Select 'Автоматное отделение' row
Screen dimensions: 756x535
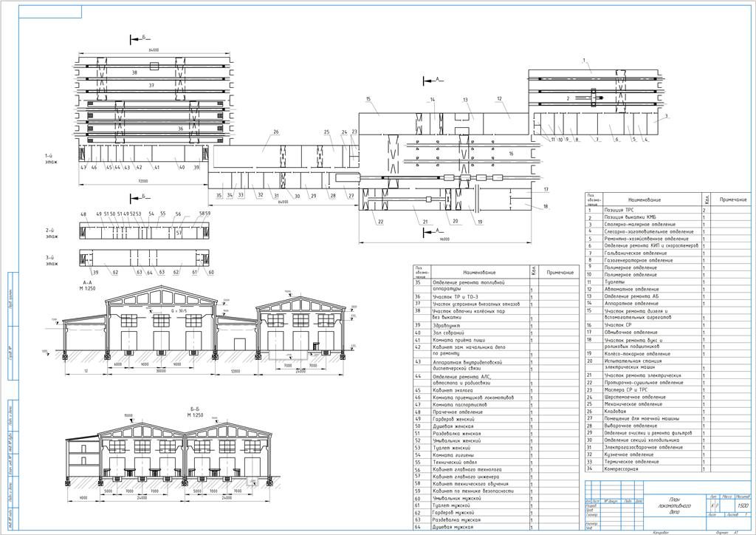pyautogui.click(x=667, y=289)
